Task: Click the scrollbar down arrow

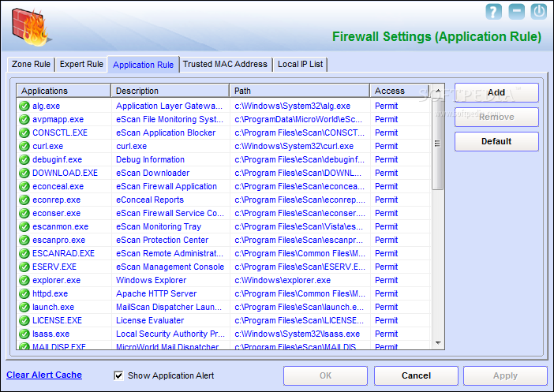Action: (x=438, y=343)
